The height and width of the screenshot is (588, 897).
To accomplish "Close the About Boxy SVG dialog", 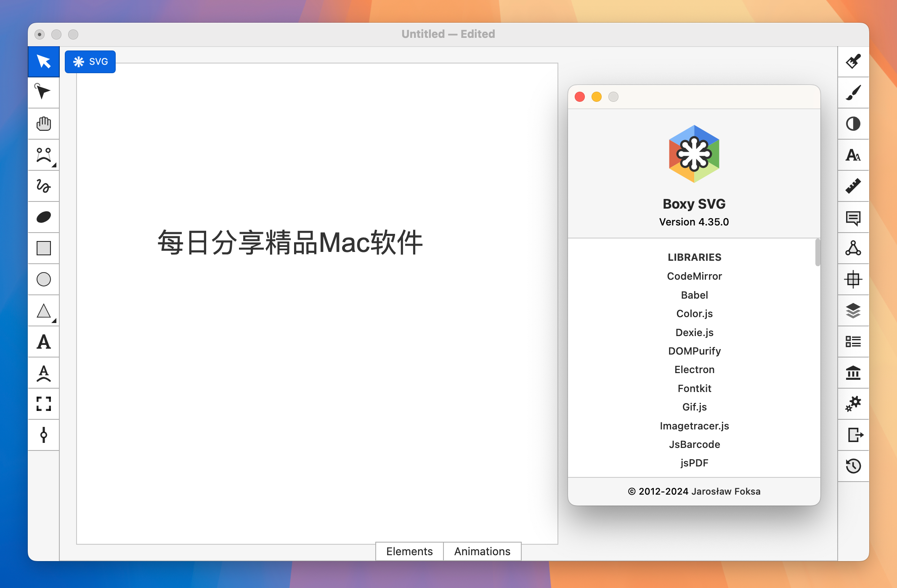I will 580,97.
